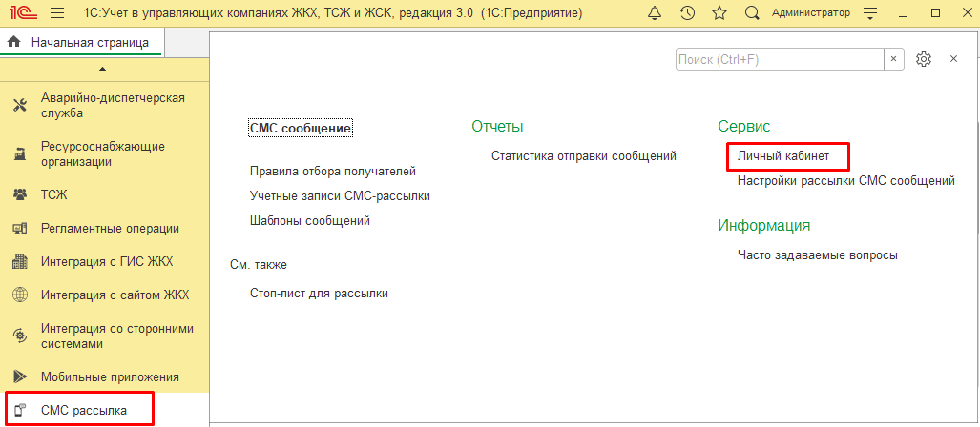The width and height of the screenshot is (980, 427).
Task: Clear the search field with the x button
Action: tap(894, 59)
